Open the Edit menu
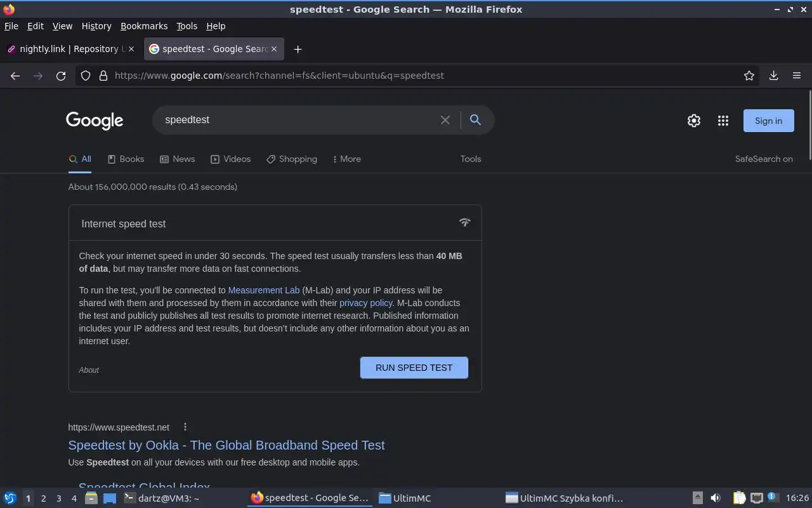The image size is (812, 508). [36, 26]
